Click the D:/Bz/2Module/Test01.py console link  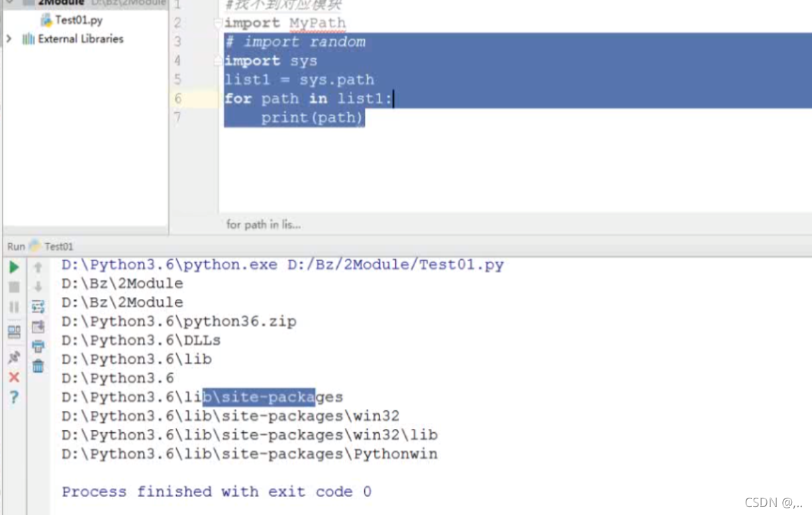[x=395, y=265]
